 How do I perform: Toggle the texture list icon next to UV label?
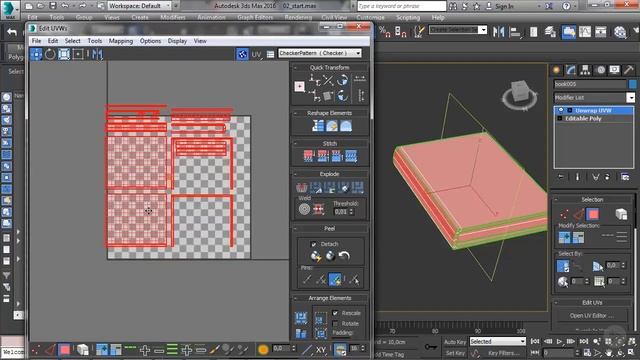270,54
